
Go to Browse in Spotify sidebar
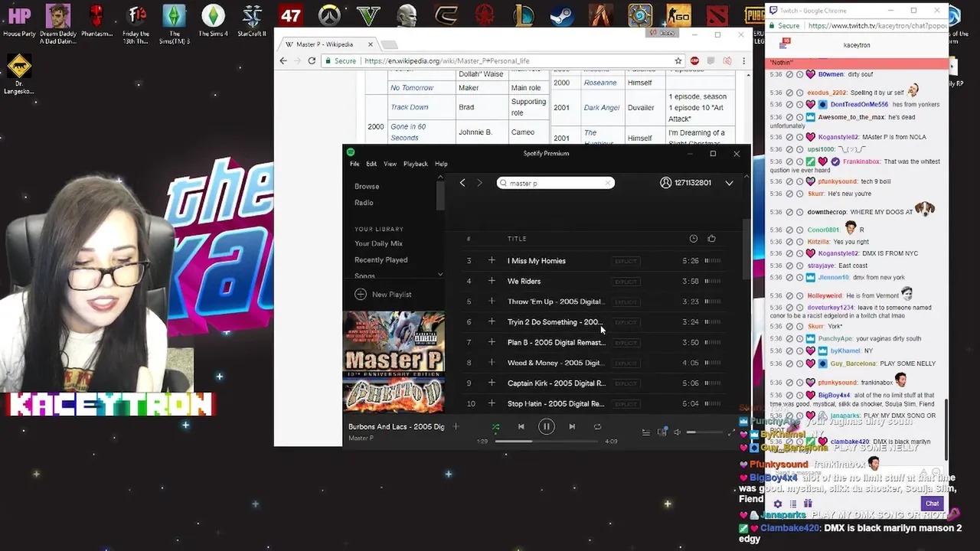coord(367,186)
